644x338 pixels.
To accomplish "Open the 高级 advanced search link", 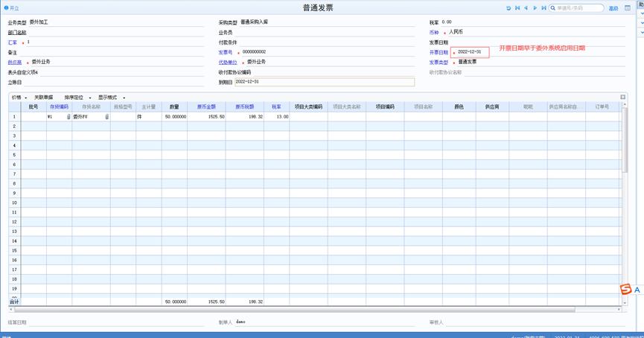I will pyautogui.click(x=613, y=8).
